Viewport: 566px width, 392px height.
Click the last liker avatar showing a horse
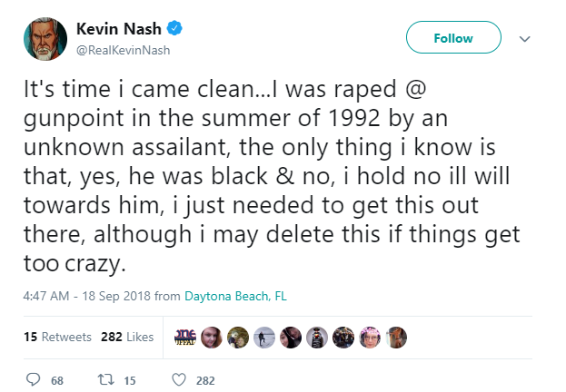396,338
